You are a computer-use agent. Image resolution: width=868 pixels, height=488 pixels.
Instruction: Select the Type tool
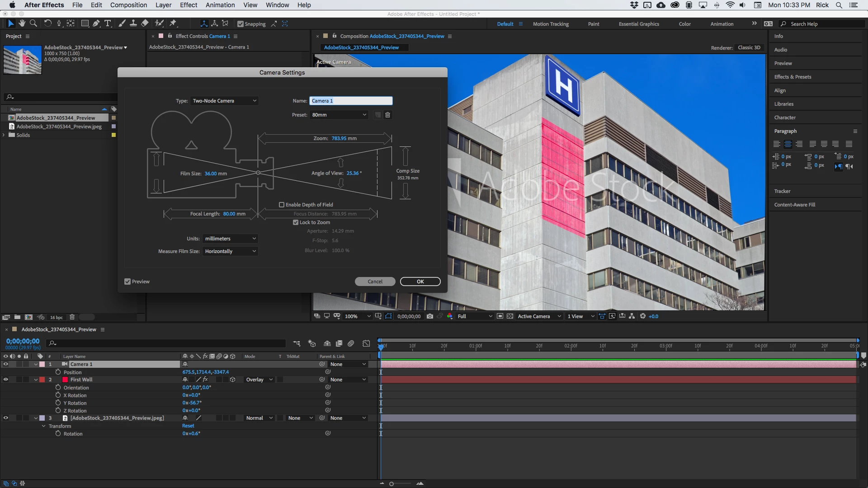pos(108,23)
